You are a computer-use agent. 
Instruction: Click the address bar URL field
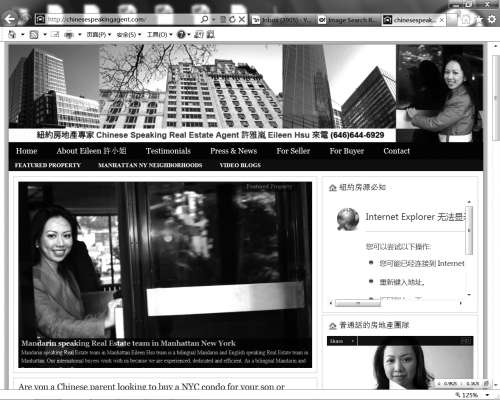(117, 20)
